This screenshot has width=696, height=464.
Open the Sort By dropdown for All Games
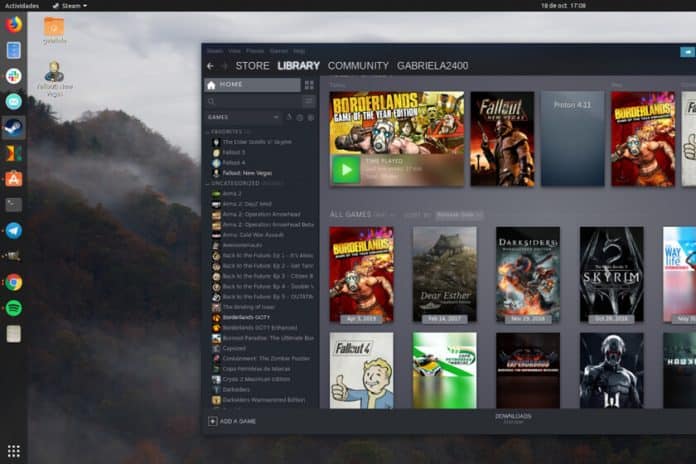[x=459, y=215]
